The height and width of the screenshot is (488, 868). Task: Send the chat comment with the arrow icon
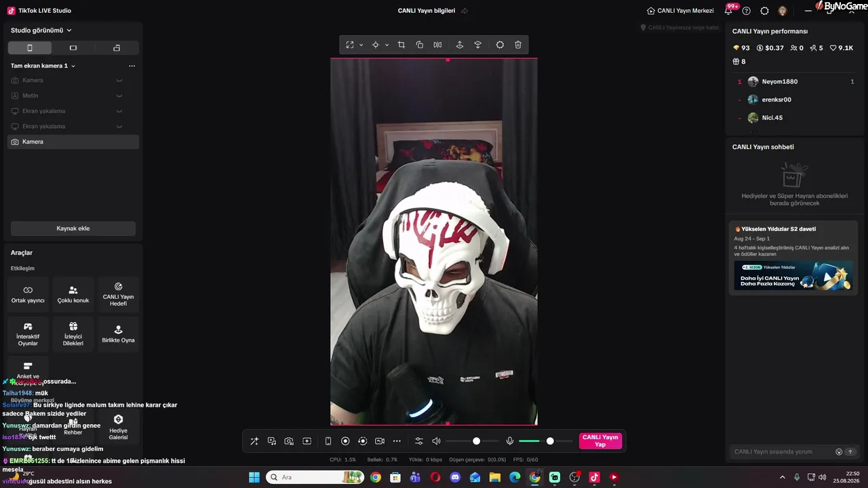point(850,451)
